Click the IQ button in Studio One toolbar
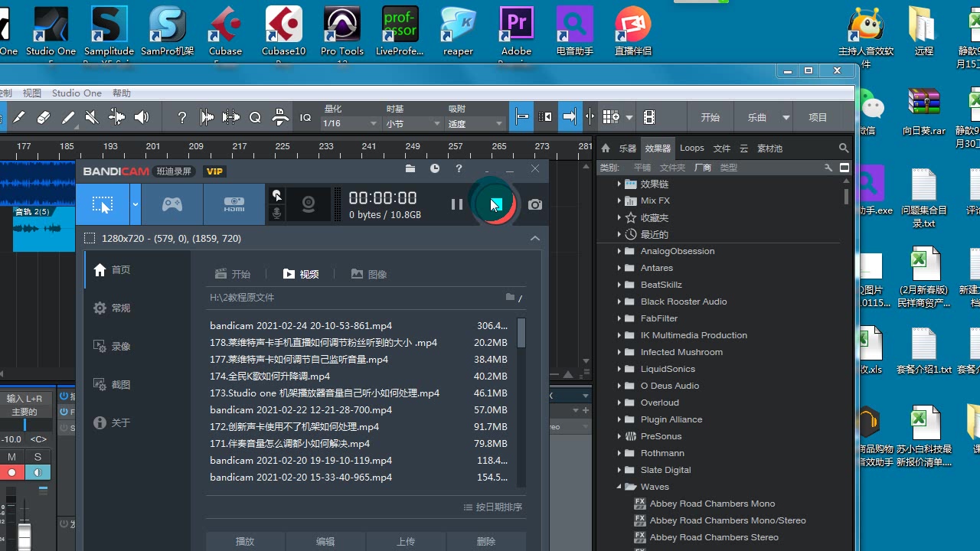The height and width of the screenshot is (551, 980). coord(305,118)
